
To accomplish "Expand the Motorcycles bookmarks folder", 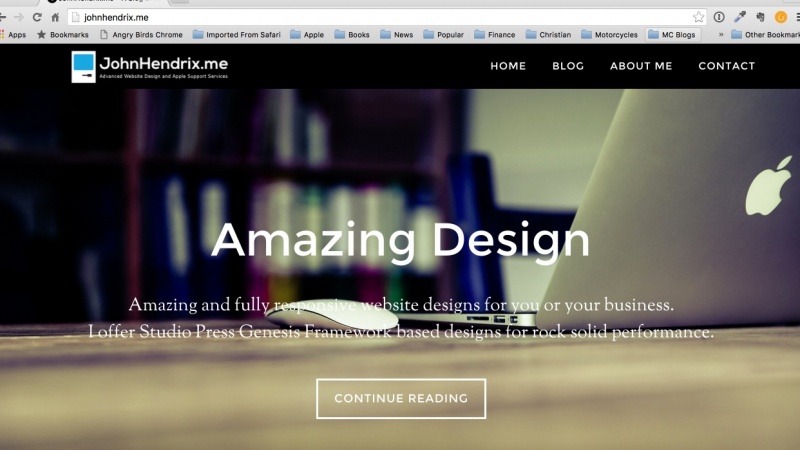I will click(x=610, y=35).
